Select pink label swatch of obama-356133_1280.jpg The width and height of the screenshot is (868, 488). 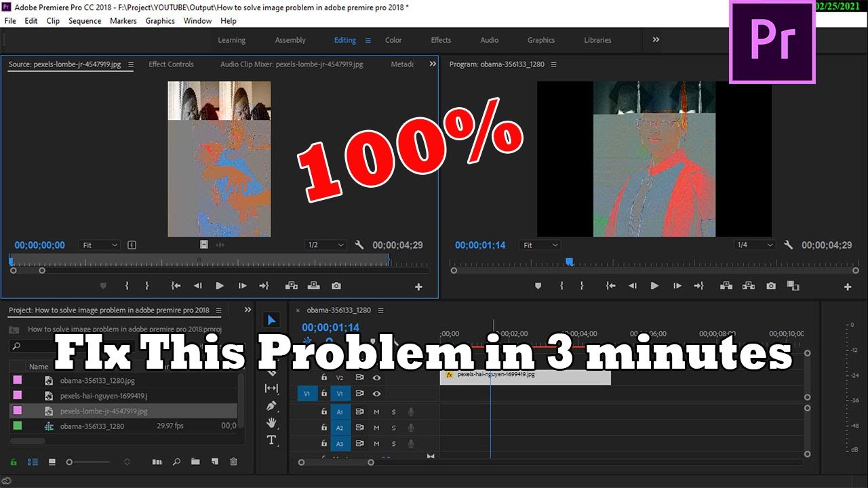18,380
